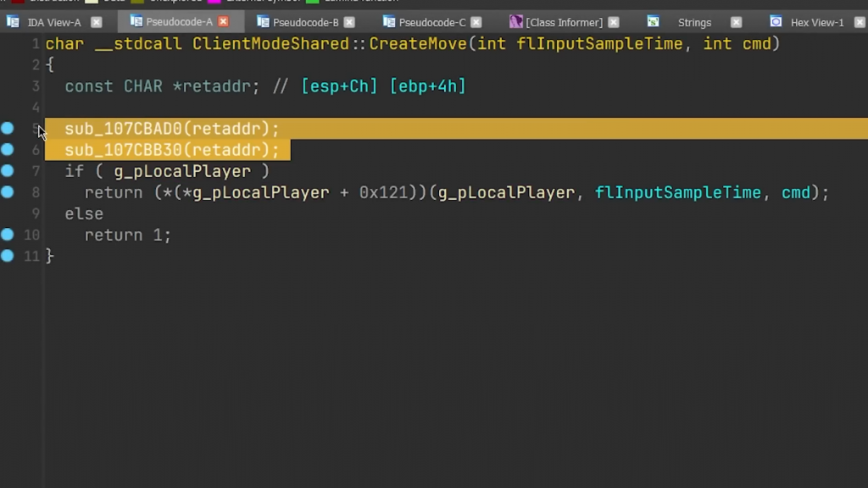Open the Strings tab
Image resolution: width=868 pixels, height=488 pixels.
click(694, 22)
